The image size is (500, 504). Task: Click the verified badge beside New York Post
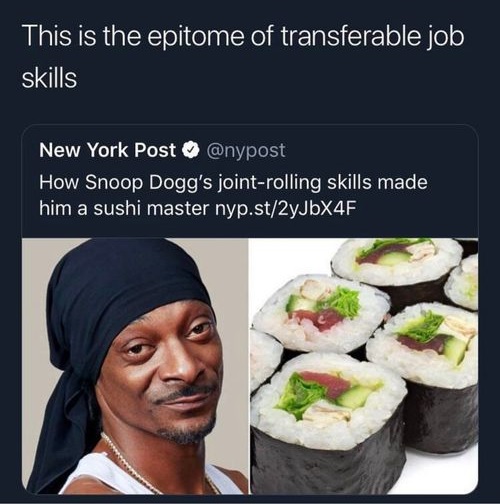(x=190, y=150)
